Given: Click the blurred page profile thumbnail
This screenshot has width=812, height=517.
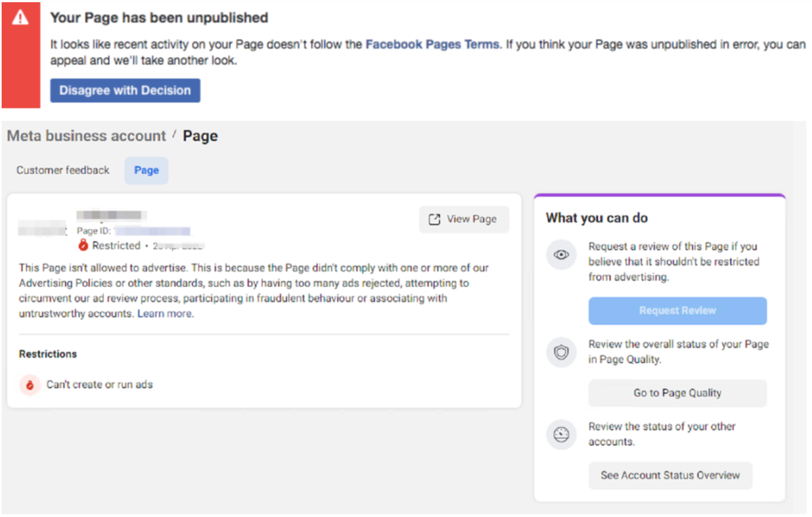Looking at the screenshot, I should coord(42,228).
